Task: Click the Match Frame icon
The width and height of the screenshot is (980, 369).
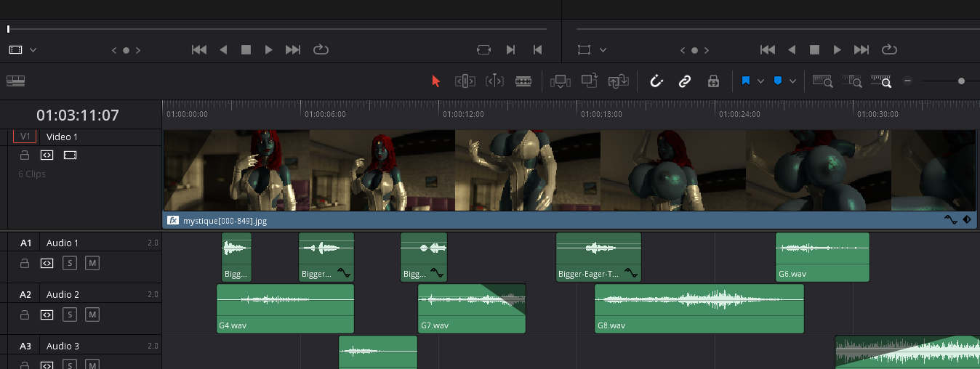Action: point(484,50)
